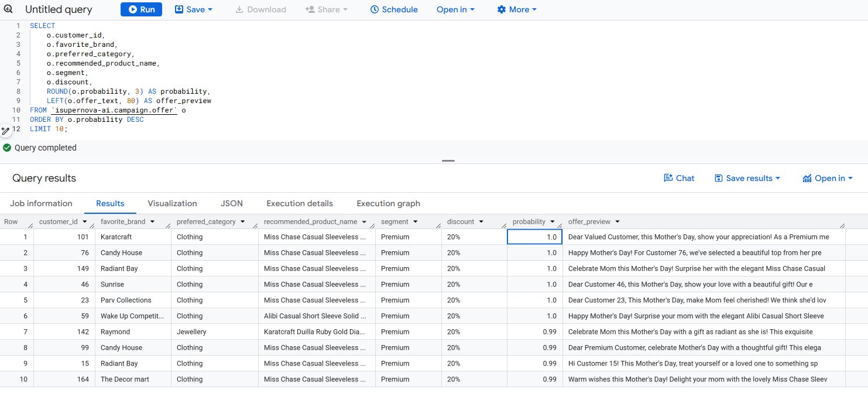Select customer_id cell 76

tap(64, 253)
